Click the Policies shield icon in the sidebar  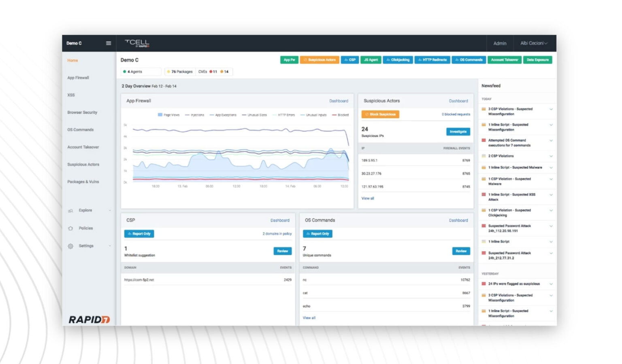[70, 229]
